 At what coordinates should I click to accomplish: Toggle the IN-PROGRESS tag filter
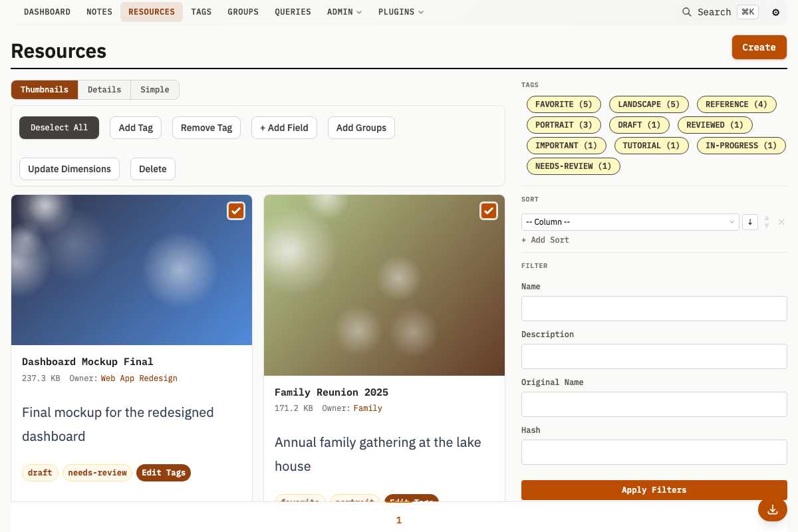(x=741, y=146)
